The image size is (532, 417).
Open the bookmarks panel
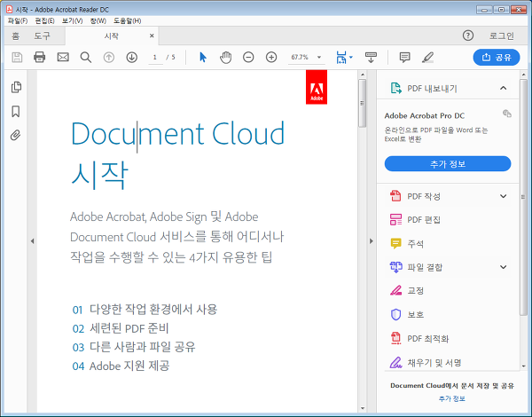pos(16,111)
